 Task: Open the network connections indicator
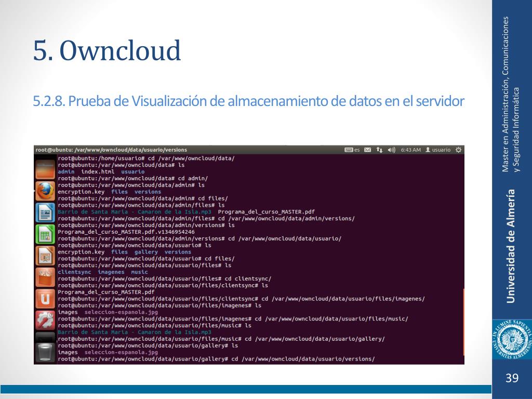pyautogui.click(x=379, y=150)
